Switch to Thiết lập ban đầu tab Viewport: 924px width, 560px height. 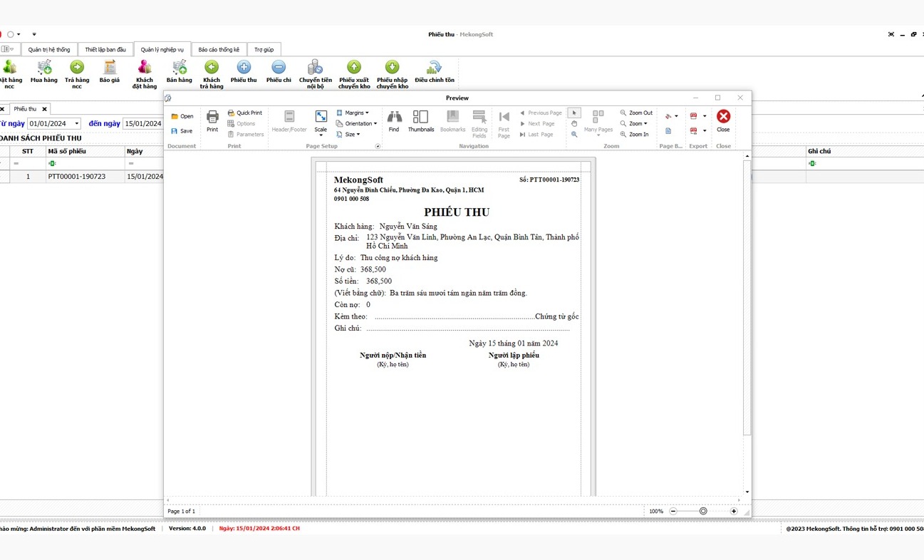click(105, 50)
